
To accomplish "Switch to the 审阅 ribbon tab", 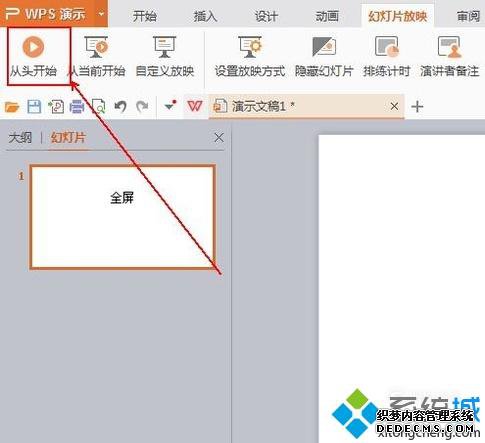I will (469, 16).
